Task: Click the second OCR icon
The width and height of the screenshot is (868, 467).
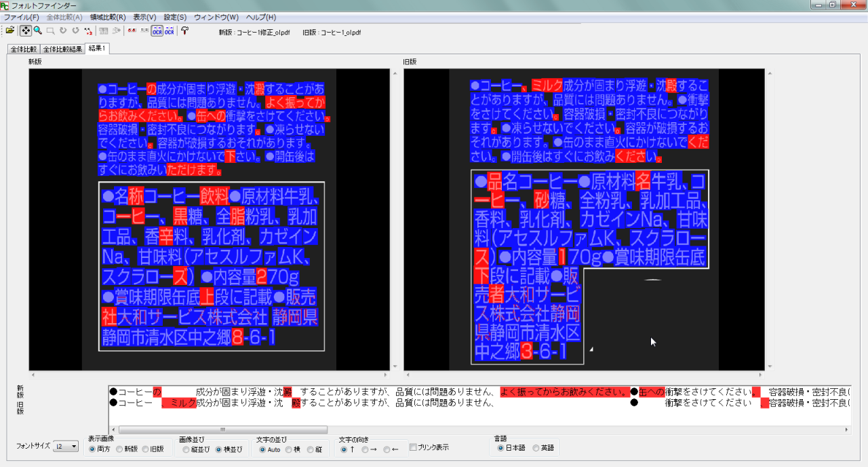Action: 169,31
